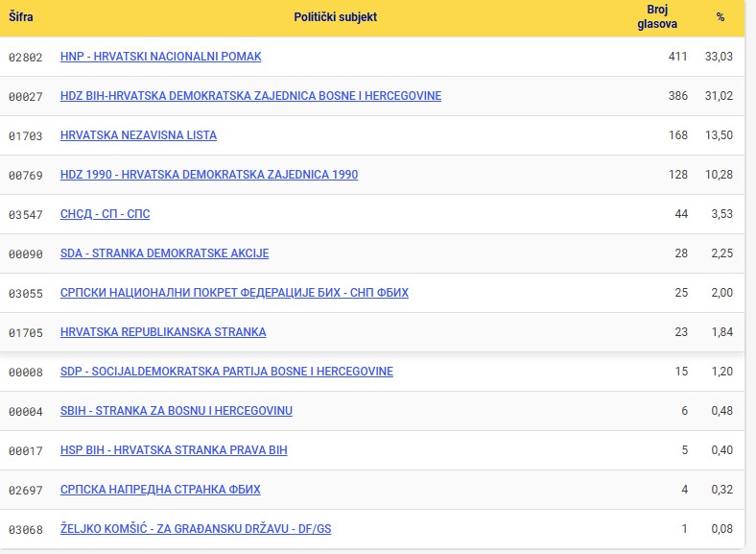
Task: Click the Politički subjekt column header
Action: pyautogui.click(x=336, y=17)
